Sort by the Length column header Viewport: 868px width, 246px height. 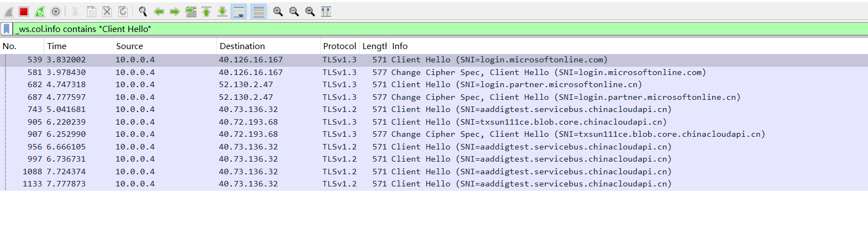click(x=374, y=46)
